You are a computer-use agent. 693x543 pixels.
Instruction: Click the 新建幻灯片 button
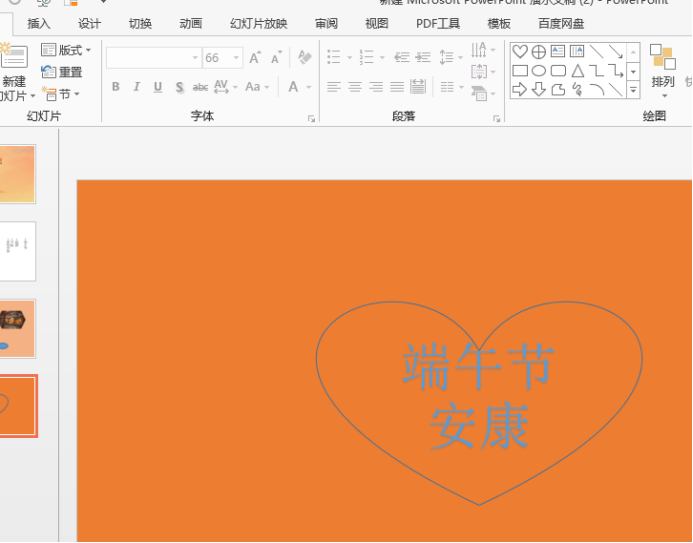(15, 73)
